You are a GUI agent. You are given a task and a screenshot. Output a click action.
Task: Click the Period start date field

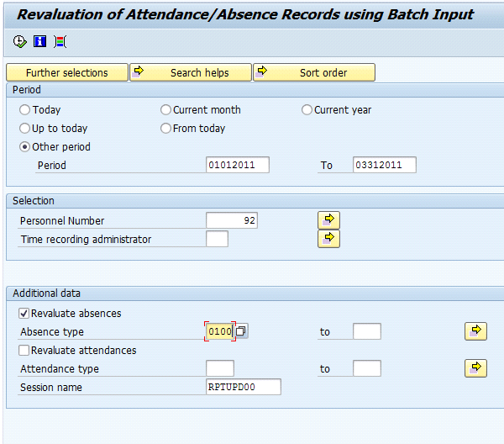pos(237,166)
